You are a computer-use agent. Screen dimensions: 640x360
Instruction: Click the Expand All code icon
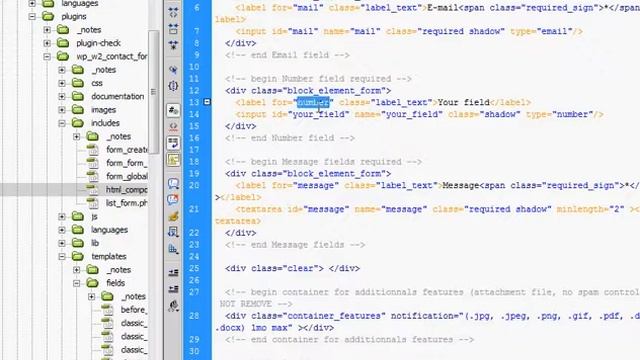(173, 44)
